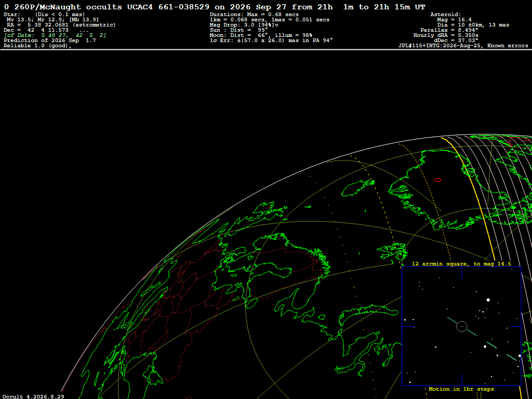Click the target star circle in finder chart

pos(462,326)
